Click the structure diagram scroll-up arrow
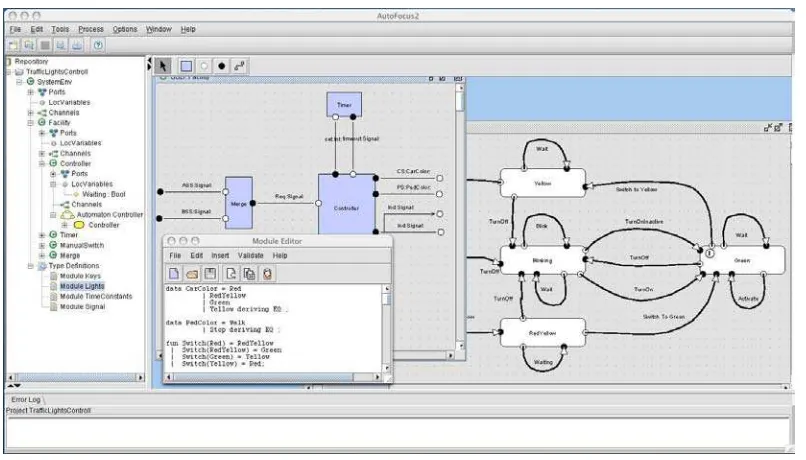 coord(461,88)
